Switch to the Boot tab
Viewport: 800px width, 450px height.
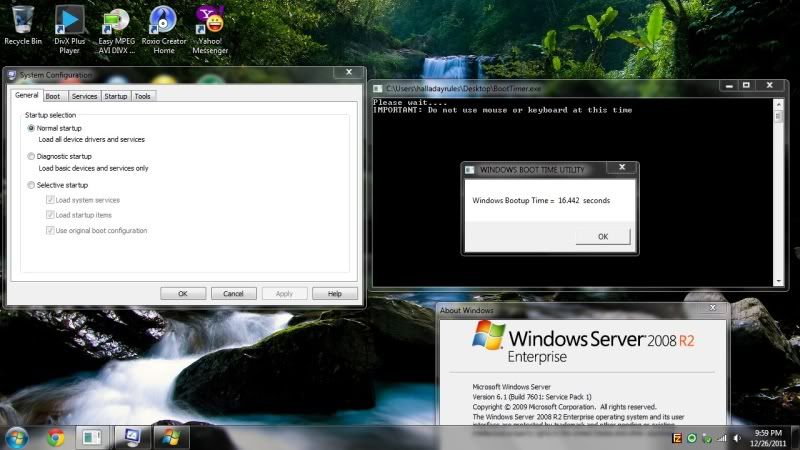click(x=53, y=96)
